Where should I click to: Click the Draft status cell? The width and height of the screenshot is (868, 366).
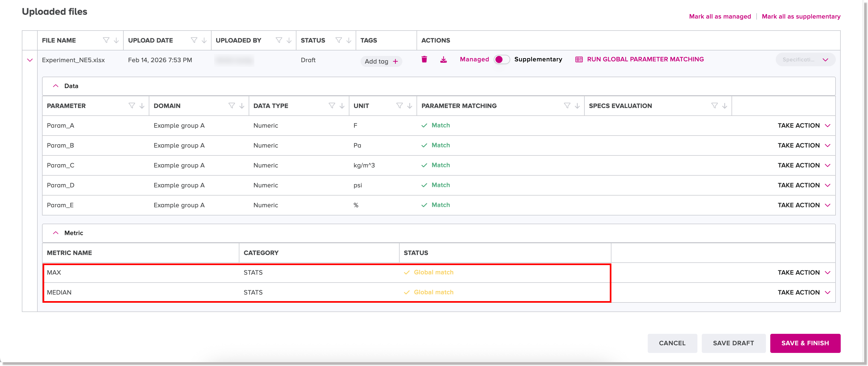point(308,60)
